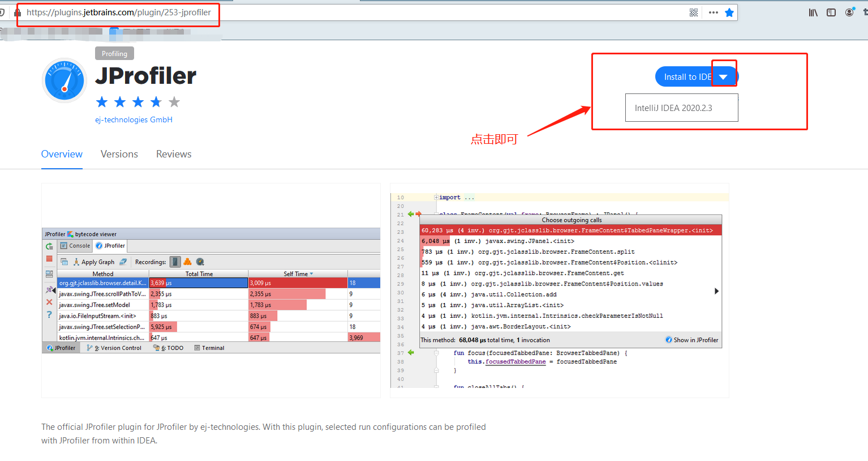The width and height of the screenshot is (868, 461).
Task: Open the JProfiler method table screenshot
Action: tap(211, 291)
